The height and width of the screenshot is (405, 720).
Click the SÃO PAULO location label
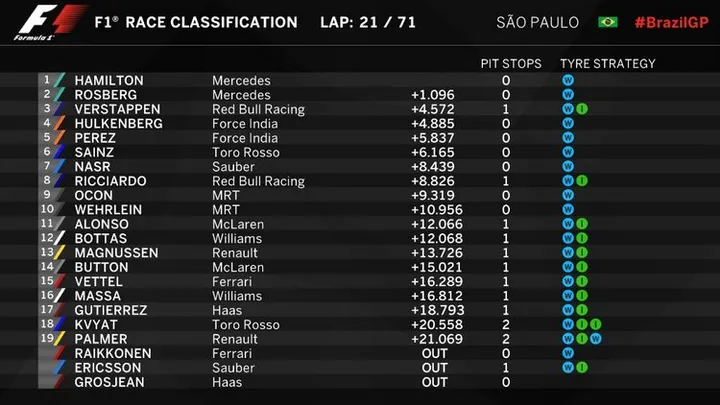[537, 22]
